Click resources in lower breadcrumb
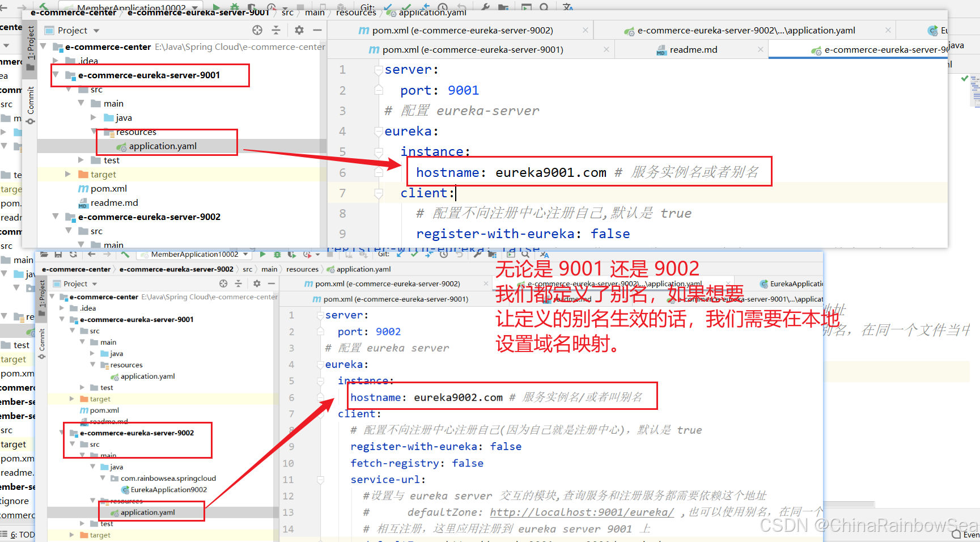Screen dimensions: 980x542 point(302,269)
